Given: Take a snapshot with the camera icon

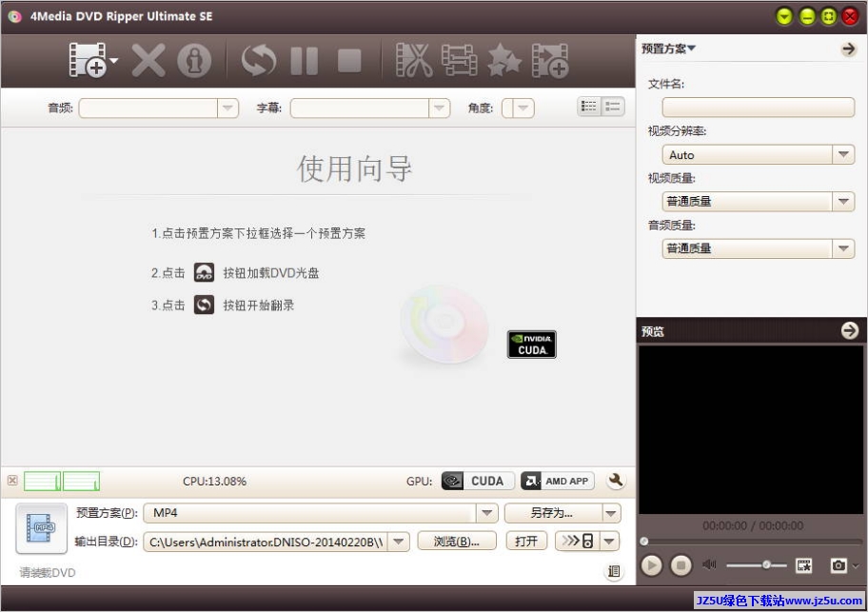Looking at the screenshot, I should coord(838,565).
